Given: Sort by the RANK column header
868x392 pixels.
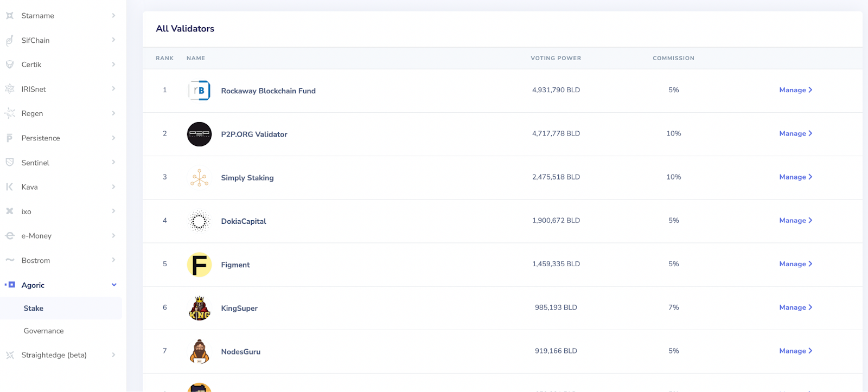Looking at the screenshot, I should (x=165, y=58).
